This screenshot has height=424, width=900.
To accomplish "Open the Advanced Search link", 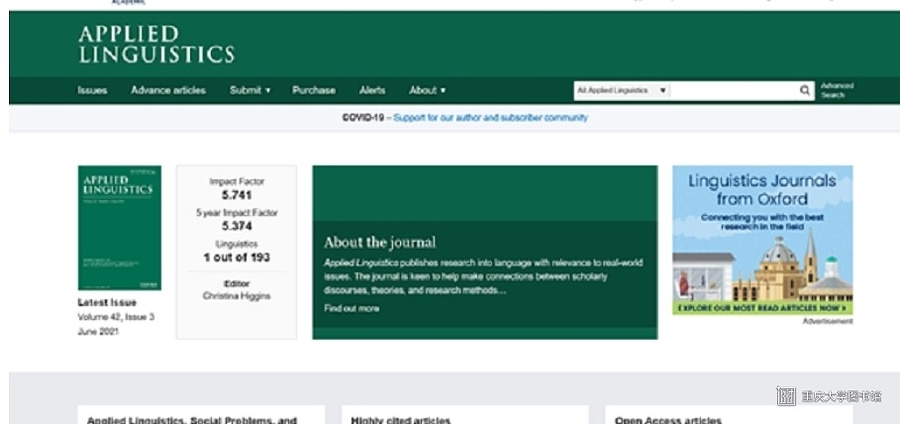I will [837, 90].
